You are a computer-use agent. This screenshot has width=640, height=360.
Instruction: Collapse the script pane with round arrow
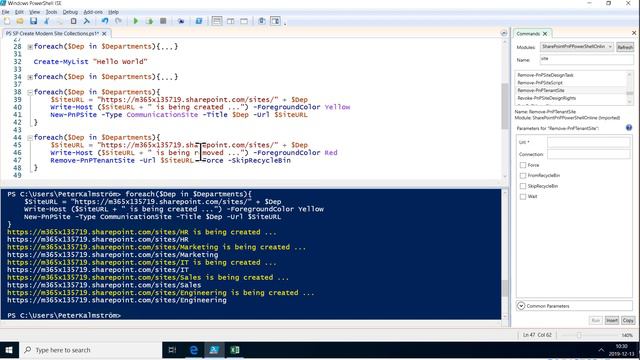504,33
